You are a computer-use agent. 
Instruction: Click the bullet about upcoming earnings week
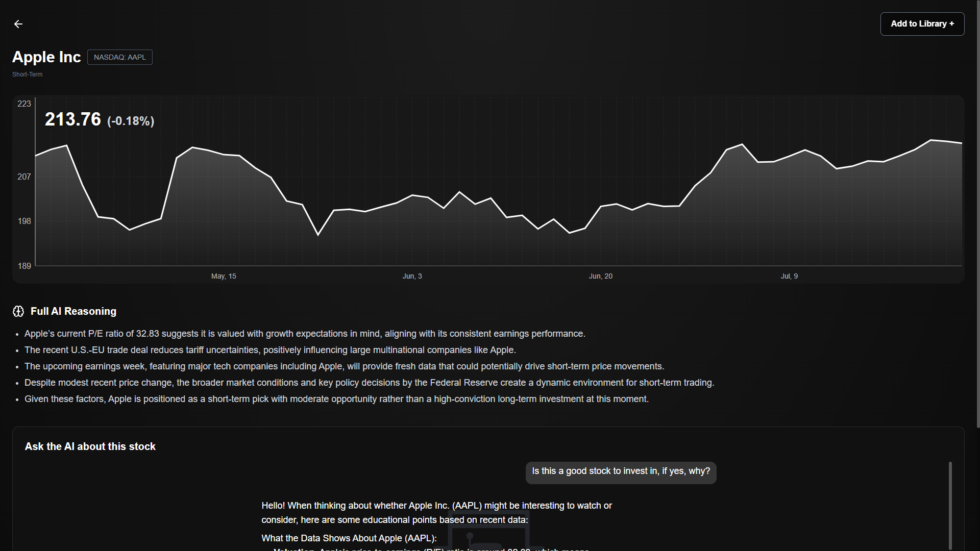[x=344, y=366]
